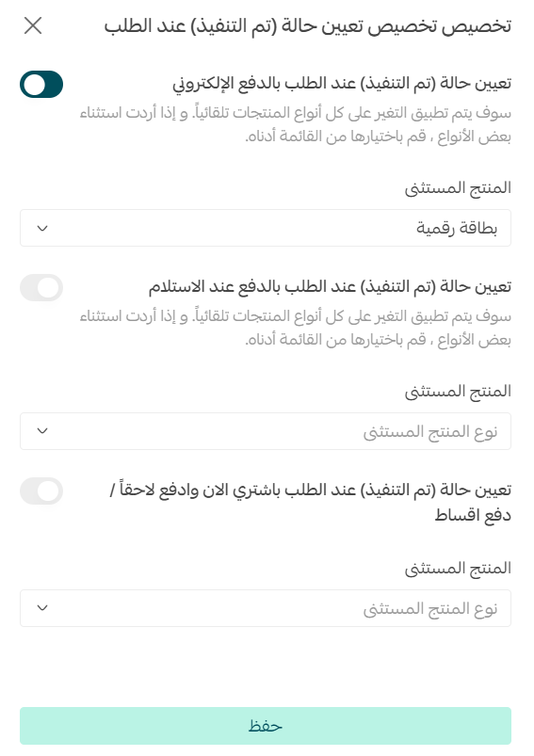Viewport: 534px width, 756px height.
Task: Close the تخصيص تعيين حالة dialog with X
Action: click(33, 25)
